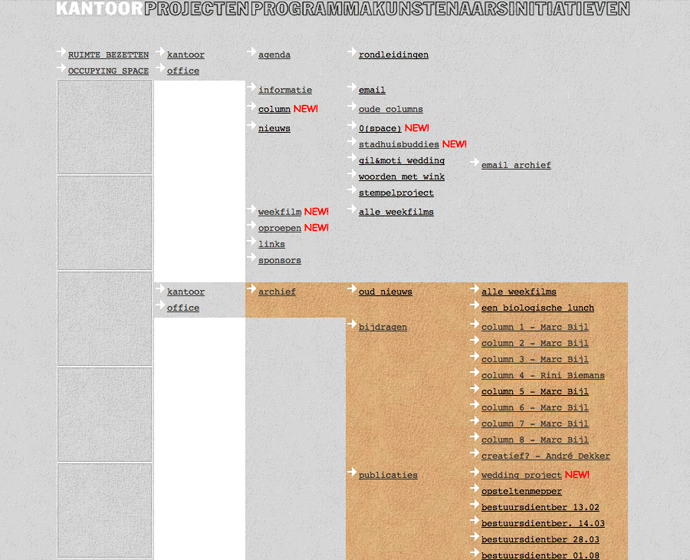Visit the gil&moti wedding link
Screen dimensions: 690x560
coord(401,160)
